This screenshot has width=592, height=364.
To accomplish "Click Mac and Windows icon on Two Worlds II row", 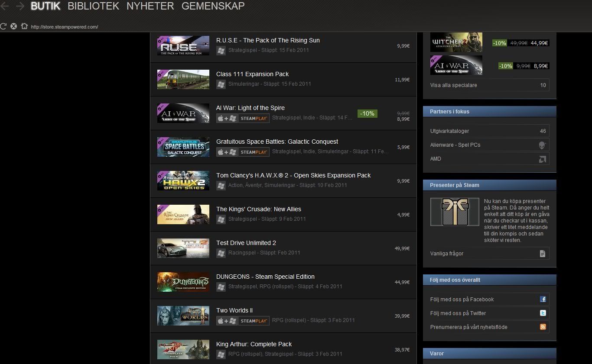I will [227, 321].
